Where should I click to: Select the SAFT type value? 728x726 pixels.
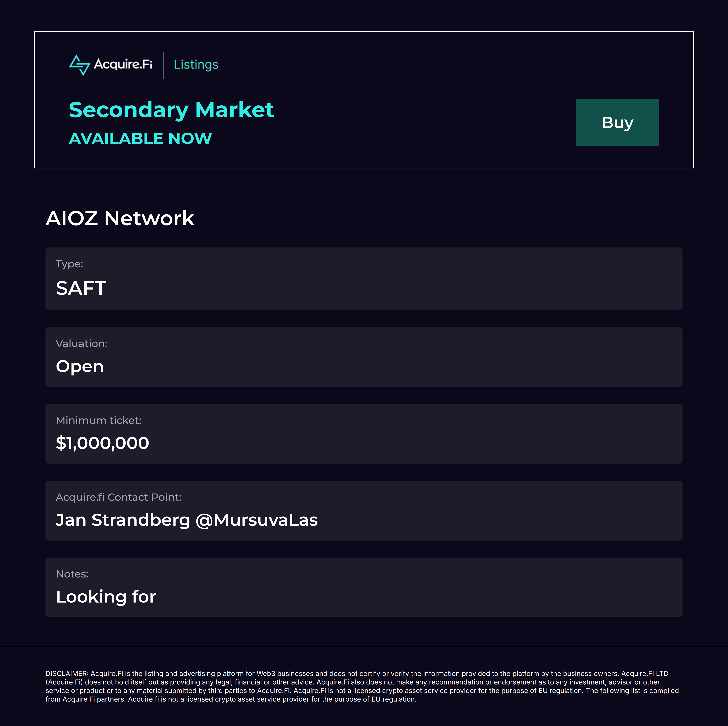coord(81,288)
